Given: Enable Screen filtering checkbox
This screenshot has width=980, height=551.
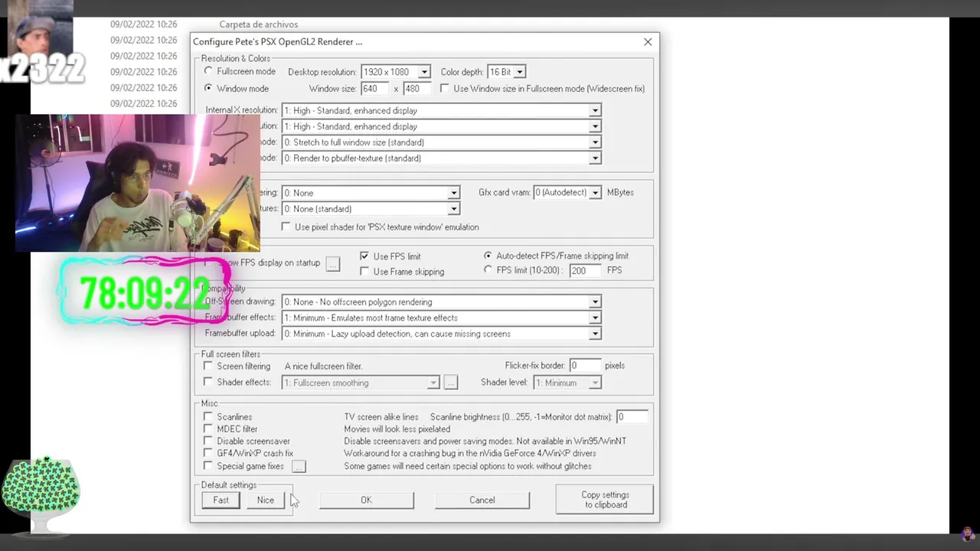Looking at the screenshot, I should coord(208,367).
